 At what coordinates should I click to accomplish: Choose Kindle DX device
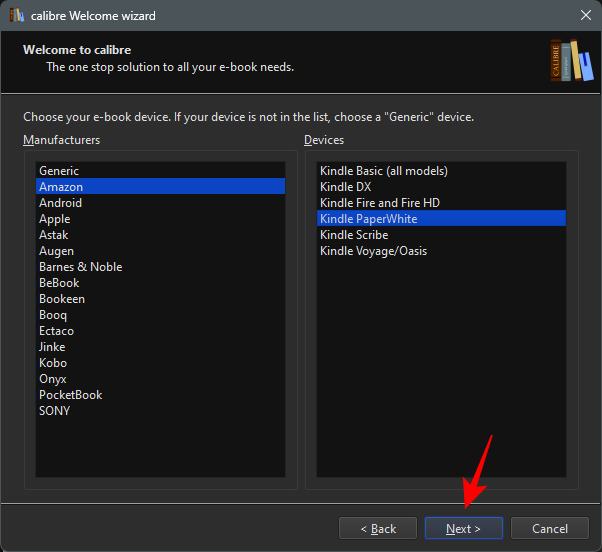pyautogui.click(x=347, y=187)
